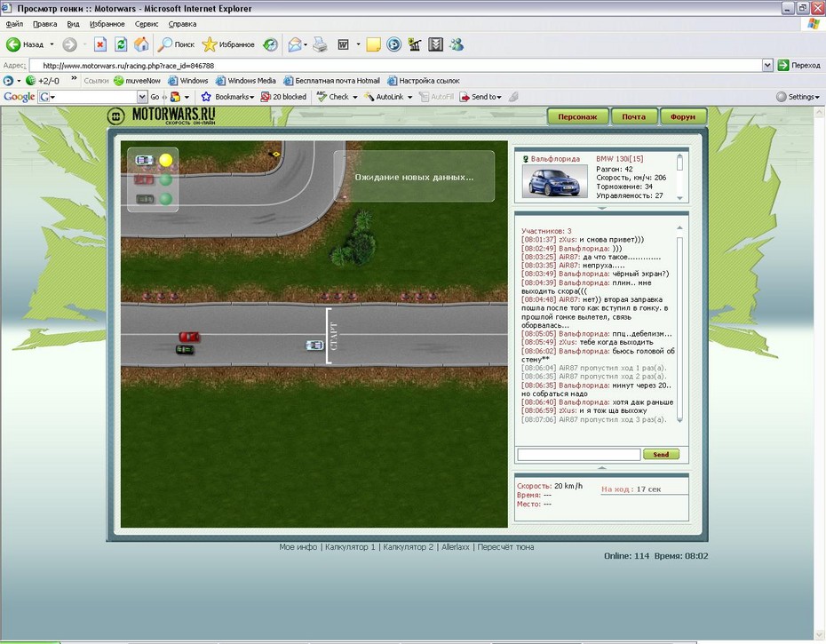The width and height of the screenshot is (826, 644).
Task: Open the Пересчёт тюна link
Action: pyautogui.click(x=505, y=547)
